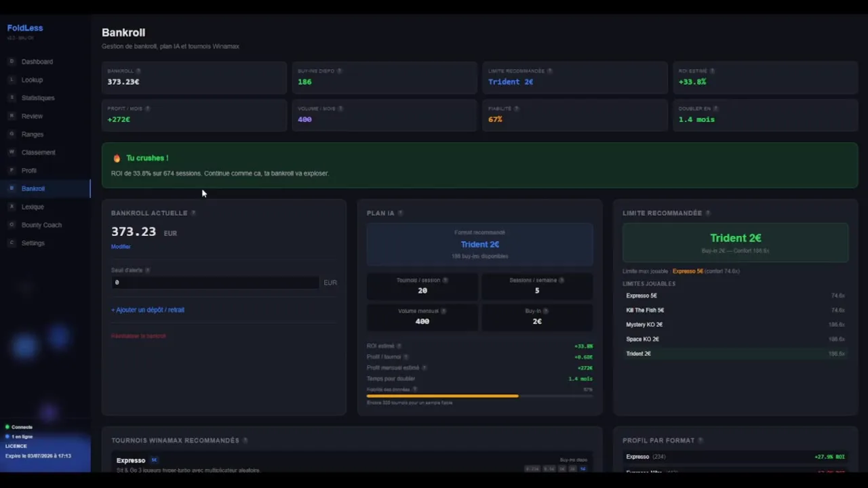Viewport: 868px width, 488px height.
Task: Click the red Réinitialiser la bankroll link
Action: (x=138, y=336)
